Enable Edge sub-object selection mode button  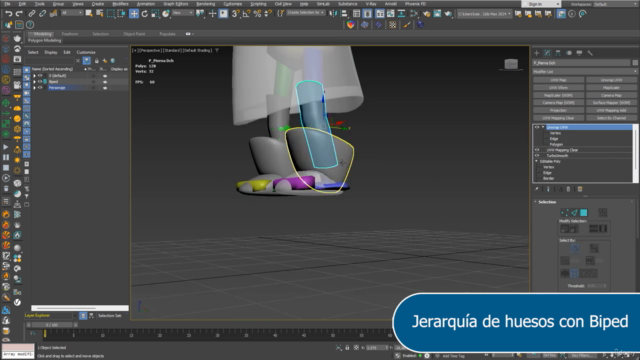(574, 213)
